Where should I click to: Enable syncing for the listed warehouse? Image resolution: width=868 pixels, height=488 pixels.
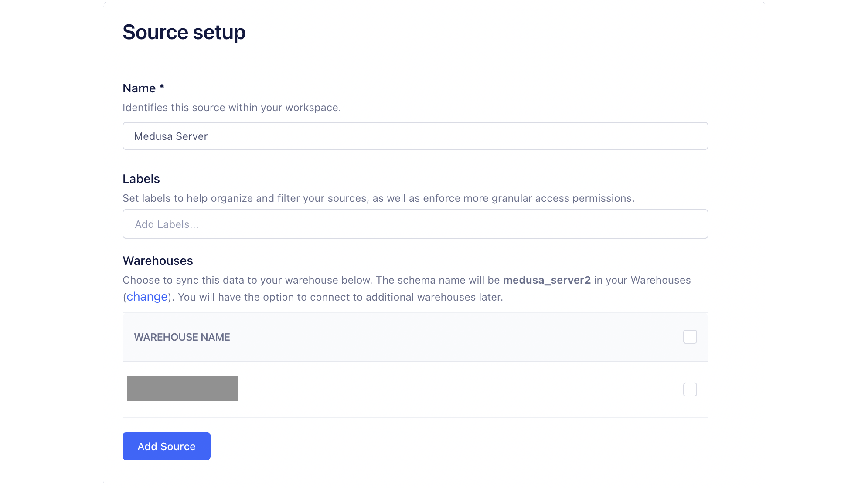tap(690, 390)
